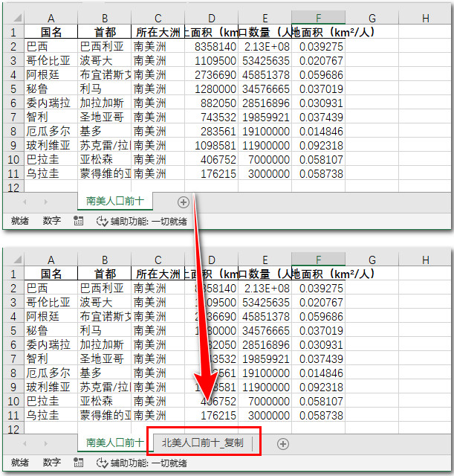Viewport: 454px width, 476px height.
Task: Select cell 厄瓜多尔 in lower window
Action: click(x=51, y=373)
